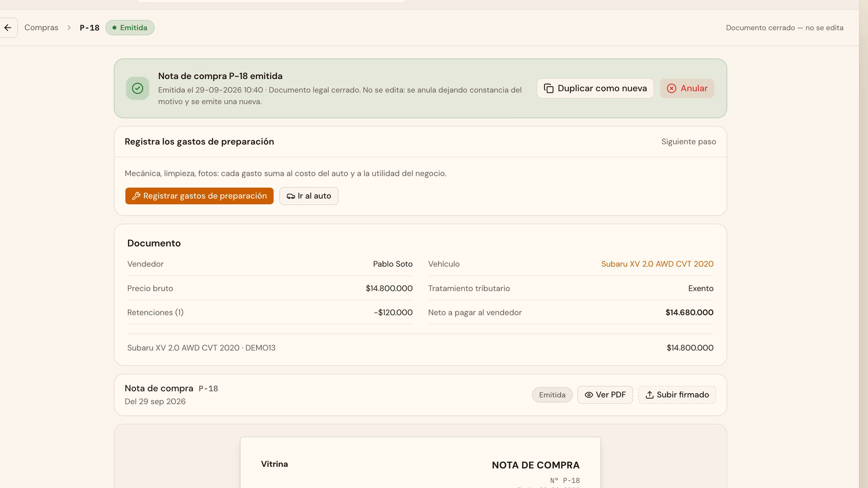Viewport: 868px width, 488px height.
Task: Click Subir firmado upload button
Action: coord(677,395)
